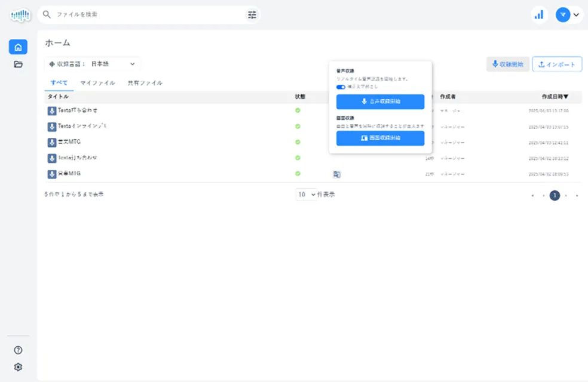
Task: Open the 収録言語 日本語 language dropdown
Action: [x=92, y=64]
